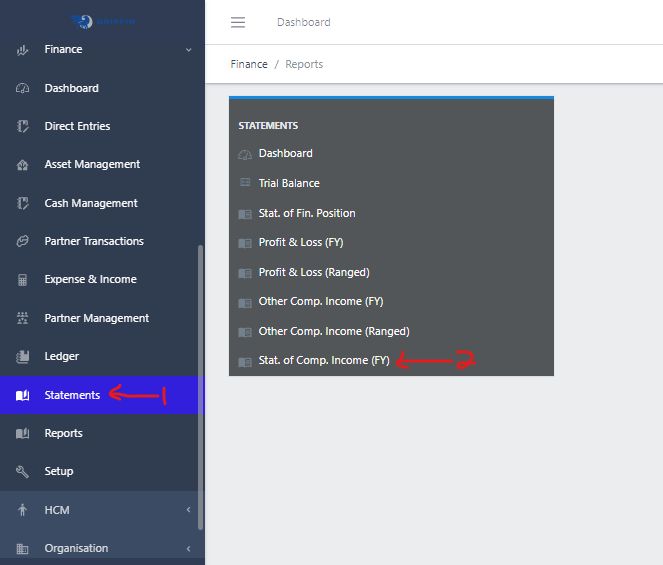Click the Expense & Income calculator icon
Screen dimensions: 663x565
coord(22,280)
